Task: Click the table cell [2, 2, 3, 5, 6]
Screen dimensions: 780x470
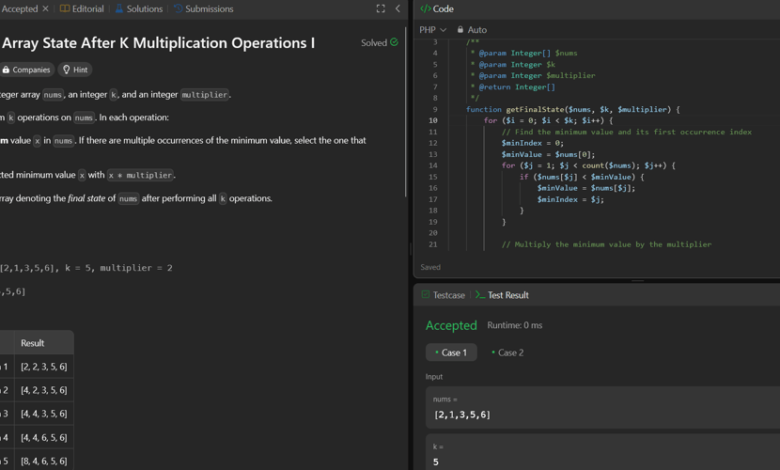Action: (x=44, y=367)
